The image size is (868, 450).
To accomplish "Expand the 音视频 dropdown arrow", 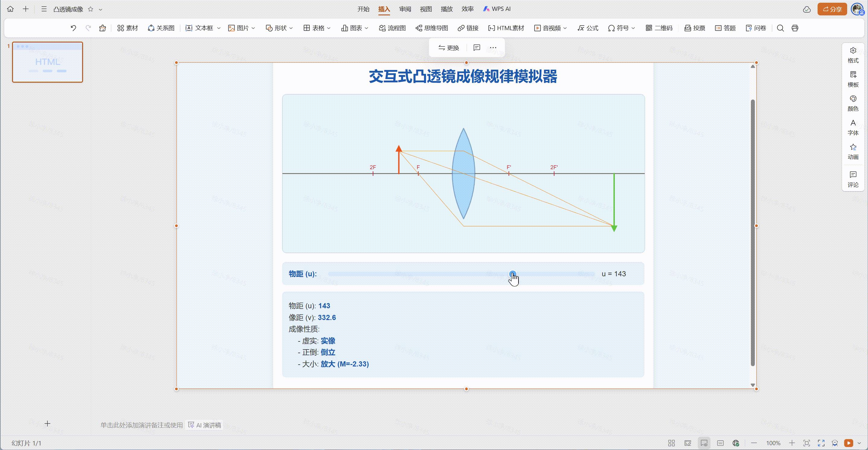I will pos(565,28).
